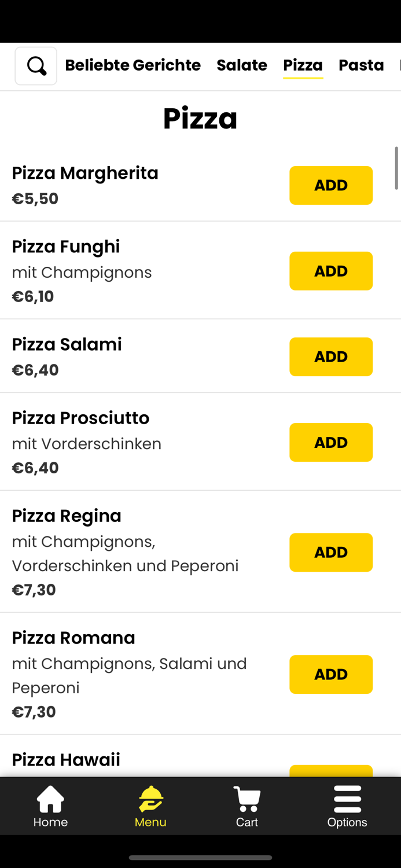Add Pizza Funghi to the order
401x868 pixels.
pyautogui.click(x=331, y=271)
